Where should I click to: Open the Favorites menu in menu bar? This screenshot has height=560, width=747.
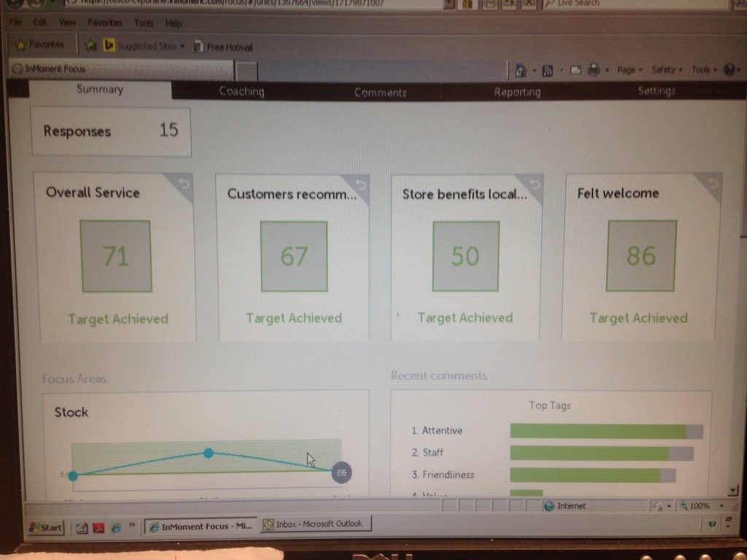click(x=105, y=23)
